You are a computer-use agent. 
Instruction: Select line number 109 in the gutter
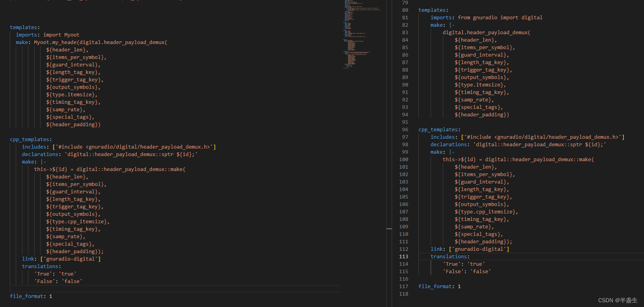pyautogui.click(x=404, y=227)
